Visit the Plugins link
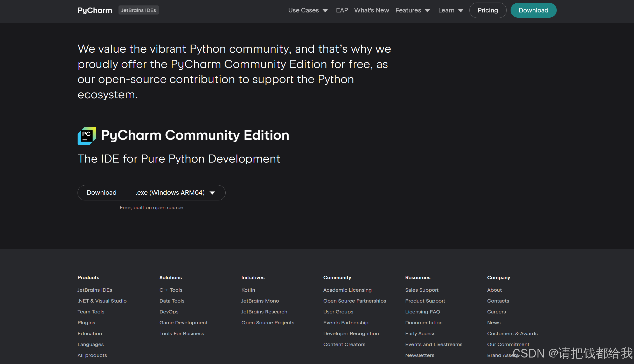The image size is (634, 364). [x=86, y=323]
